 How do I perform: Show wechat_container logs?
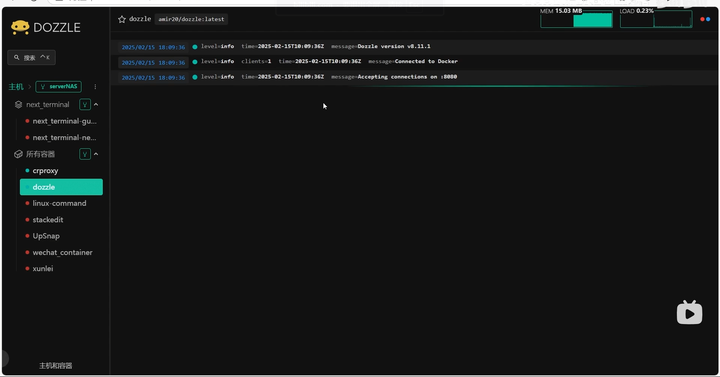(61, 253)
